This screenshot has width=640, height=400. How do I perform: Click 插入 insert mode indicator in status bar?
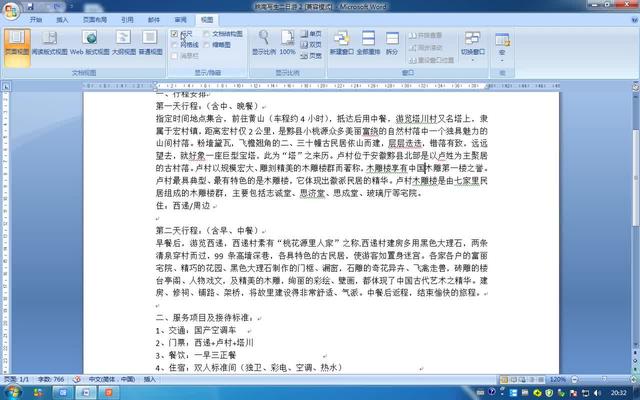point(149,379)
